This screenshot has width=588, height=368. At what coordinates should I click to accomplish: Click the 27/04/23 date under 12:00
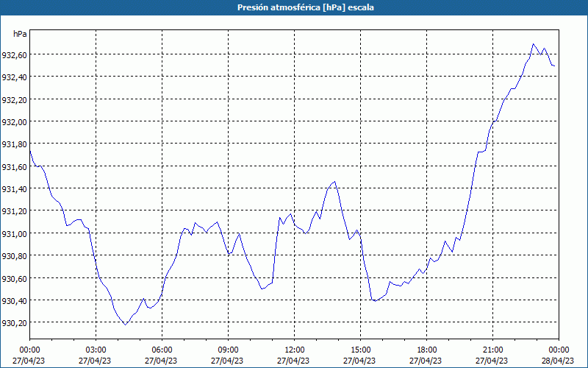point(293,361)
